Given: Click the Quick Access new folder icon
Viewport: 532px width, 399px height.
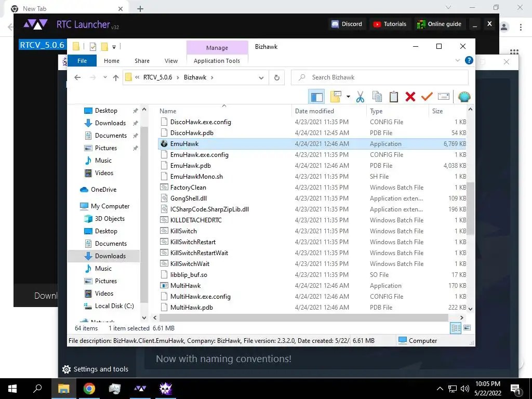Looking at the screenshot, I should coord(104,46).
